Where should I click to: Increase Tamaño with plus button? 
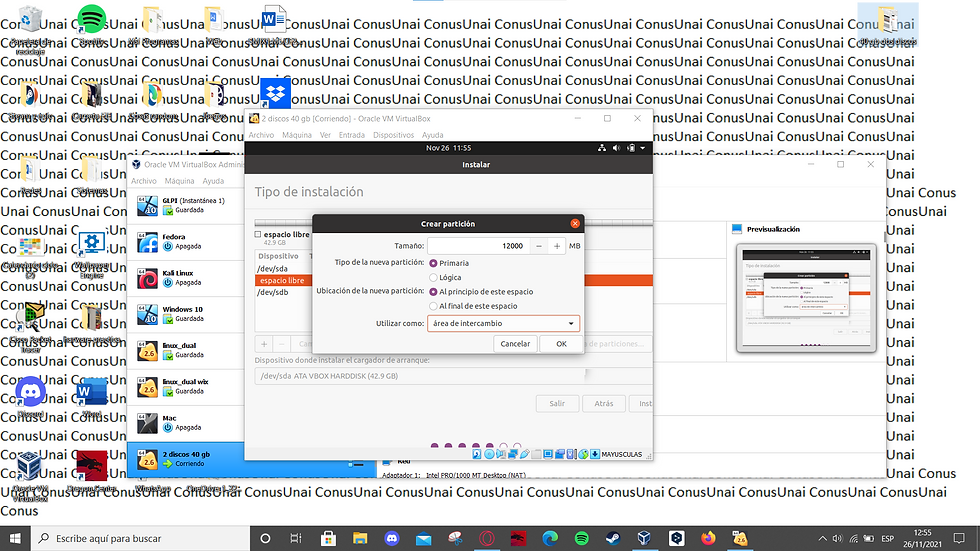click(557, 246)
